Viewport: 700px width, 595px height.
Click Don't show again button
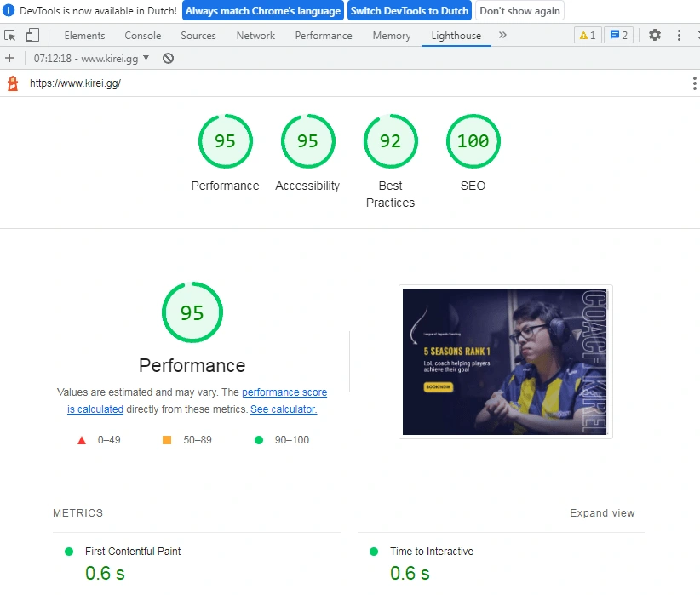(x=519, y=11)
